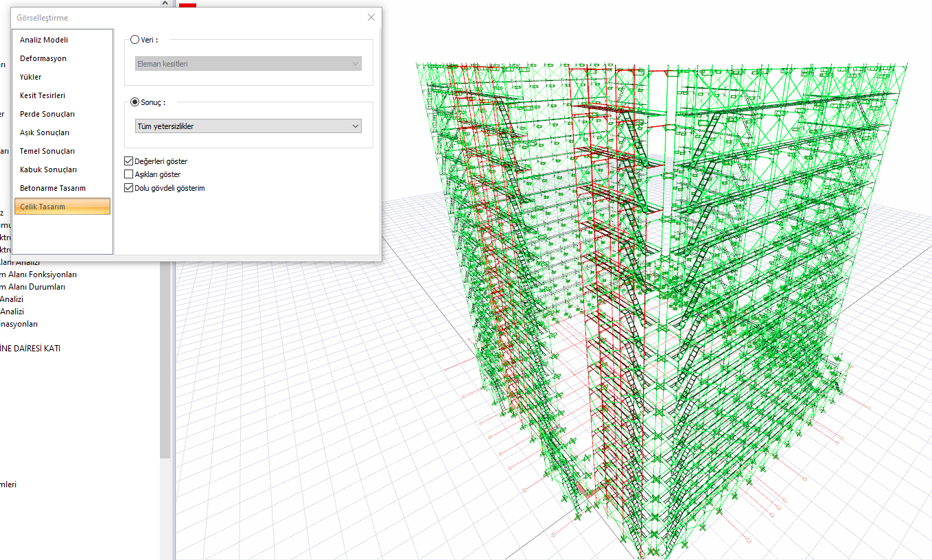Click the left panel scroll-up arrow
Viewport: 932px width, 560px height.
165,3
